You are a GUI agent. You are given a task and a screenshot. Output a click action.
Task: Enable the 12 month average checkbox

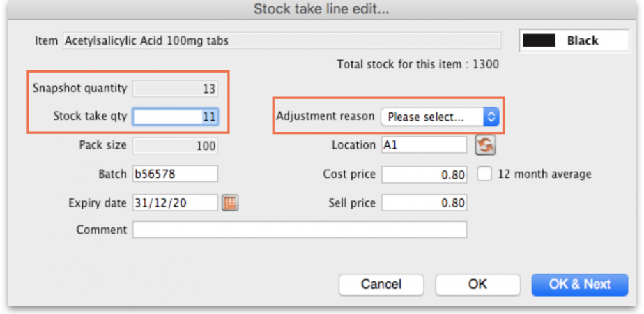485,174
